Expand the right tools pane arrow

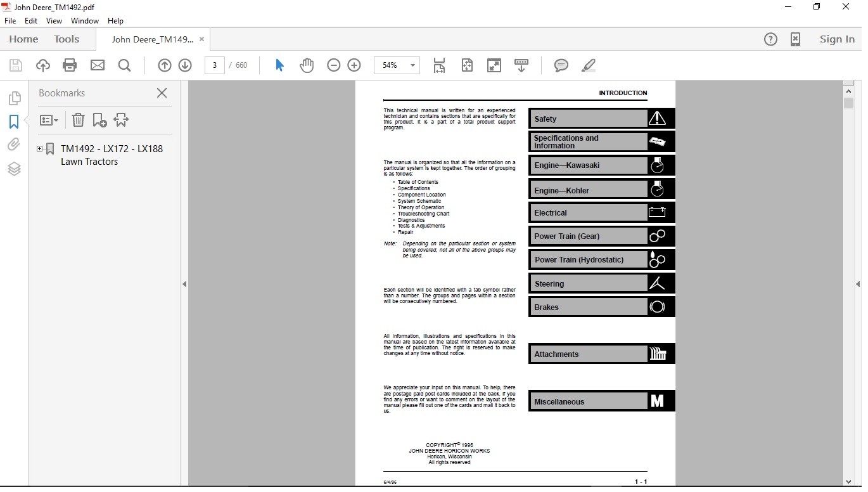[857, 284]
